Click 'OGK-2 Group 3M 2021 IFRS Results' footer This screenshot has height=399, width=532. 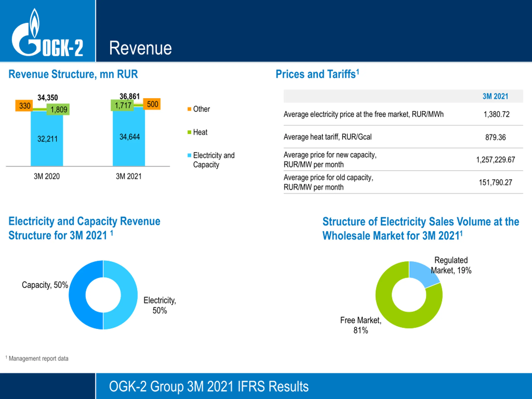coord(209,387)
